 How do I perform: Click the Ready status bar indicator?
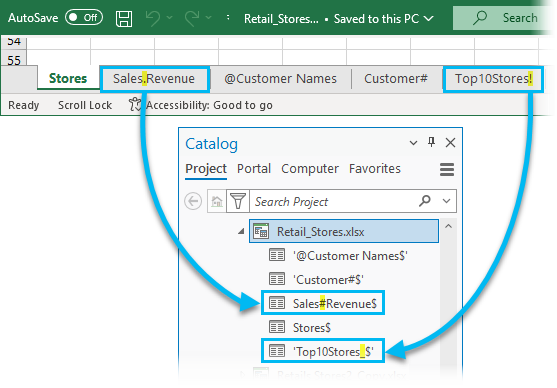[23, 105]
